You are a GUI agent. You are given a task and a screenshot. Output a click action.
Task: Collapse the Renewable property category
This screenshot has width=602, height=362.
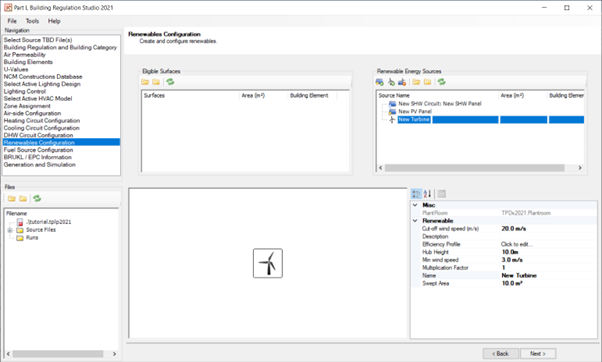(415, 221)
